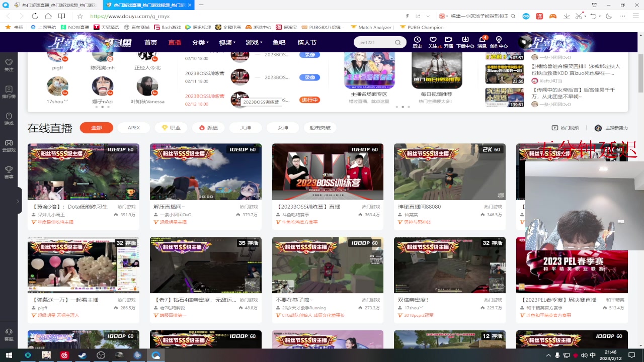644x362 pixels.
Task: Open the Steam icon in taskbar
Action: click(83, 355)
